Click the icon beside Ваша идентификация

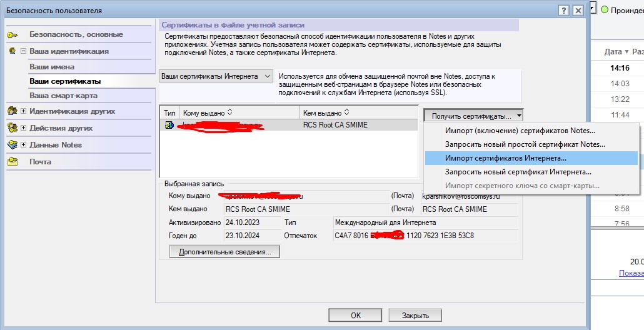[x=13, y=51]
